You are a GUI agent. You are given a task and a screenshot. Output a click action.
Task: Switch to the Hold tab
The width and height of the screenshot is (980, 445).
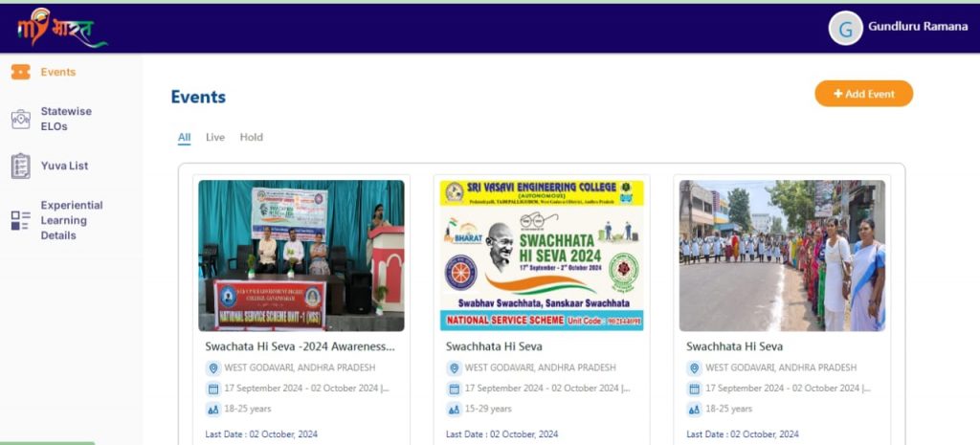tap(251, 138)
